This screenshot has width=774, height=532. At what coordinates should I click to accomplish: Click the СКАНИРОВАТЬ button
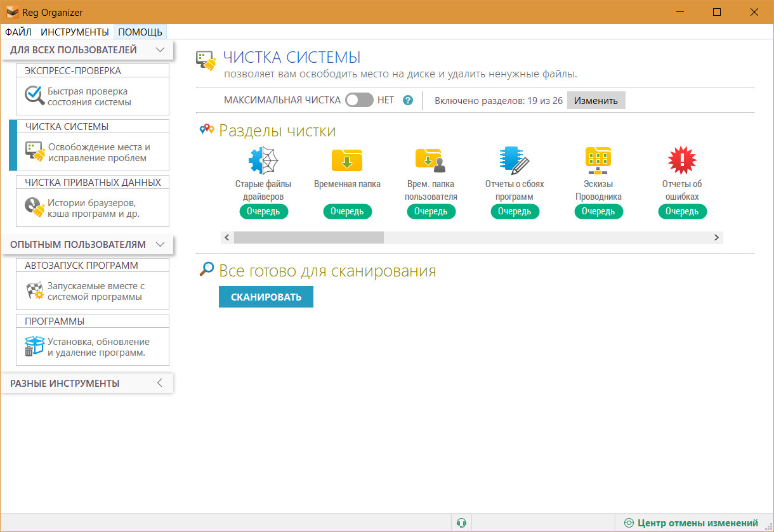coord(266,297)
